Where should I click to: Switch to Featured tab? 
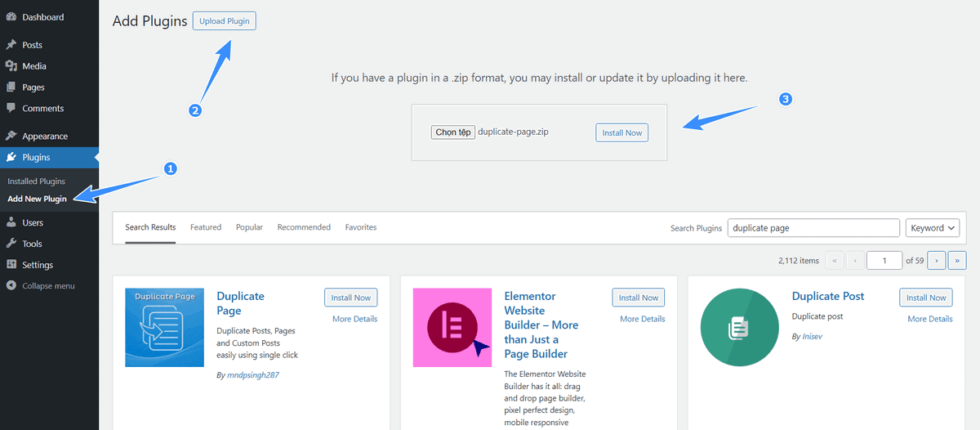206,227
